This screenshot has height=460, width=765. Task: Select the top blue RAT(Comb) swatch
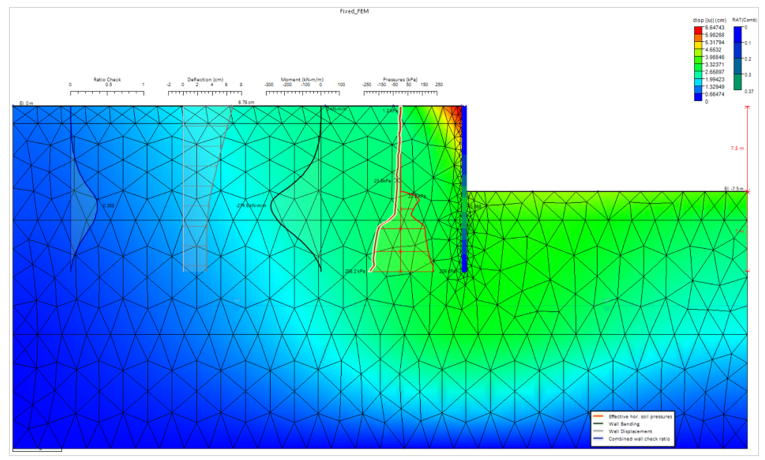tap(738, 35)
